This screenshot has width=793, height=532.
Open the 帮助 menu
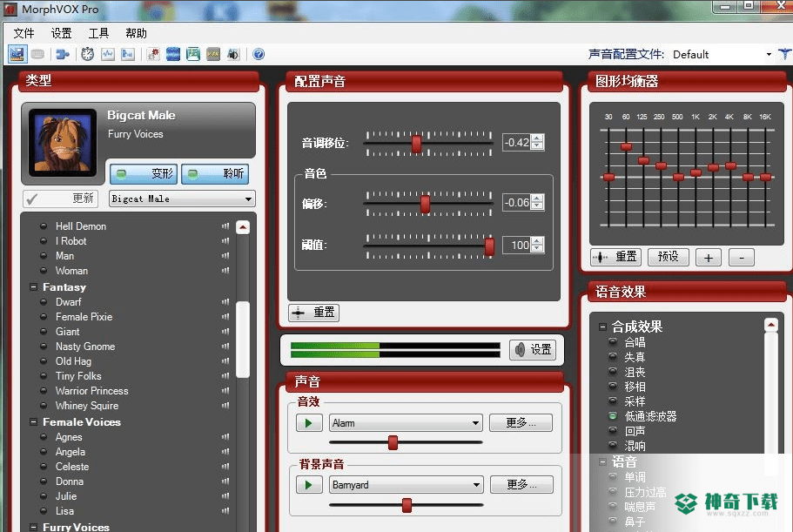[x=136, y=33]
